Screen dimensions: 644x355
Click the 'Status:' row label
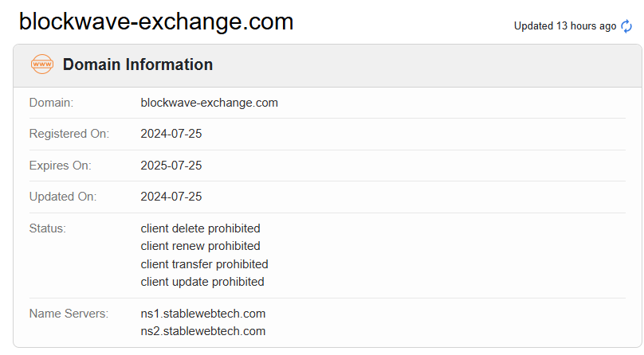coord(47,228)
